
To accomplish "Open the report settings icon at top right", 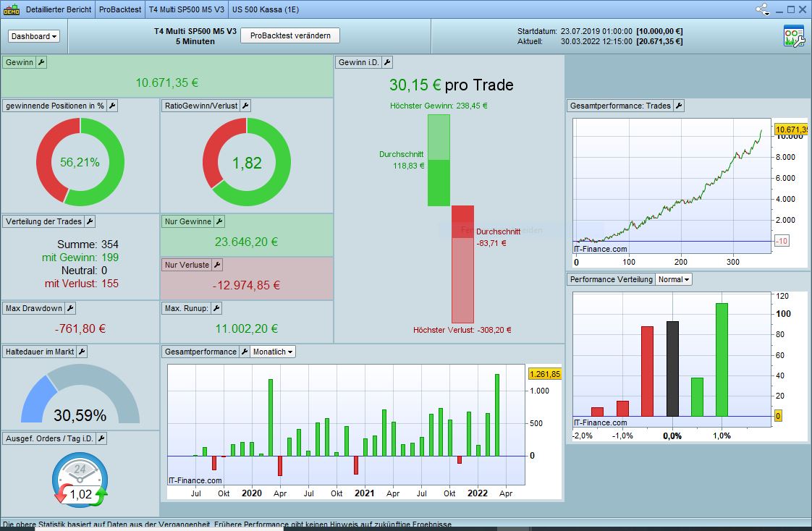I will 794,36.
